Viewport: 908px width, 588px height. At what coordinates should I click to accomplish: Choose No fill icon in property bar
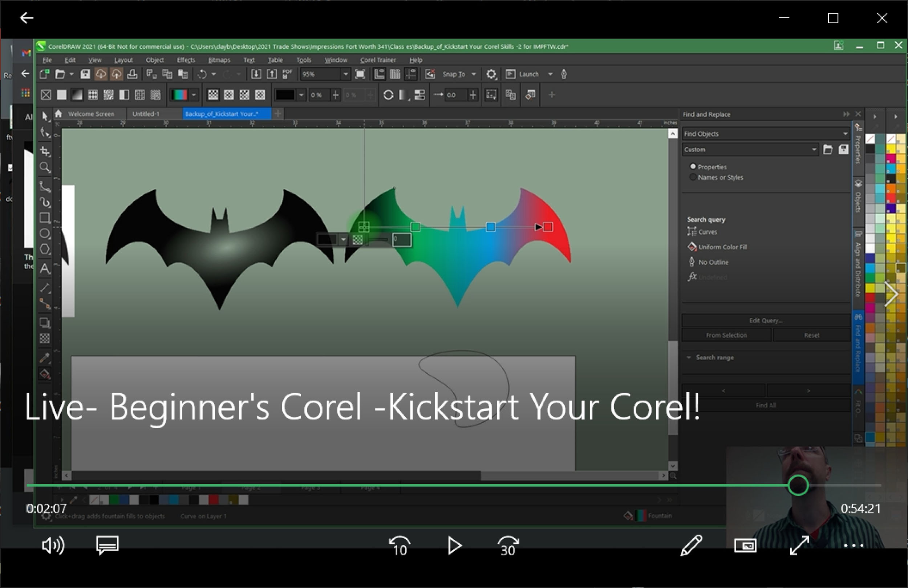click(x=46, y=95)
